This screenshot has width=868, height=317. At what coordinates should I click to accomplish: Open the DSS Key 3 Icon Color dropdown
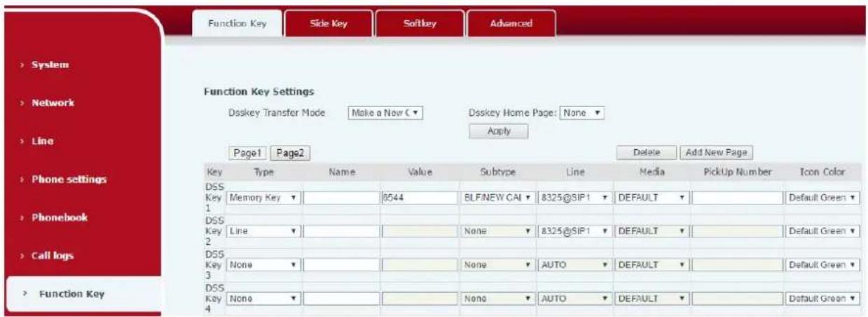pos(823,265)
